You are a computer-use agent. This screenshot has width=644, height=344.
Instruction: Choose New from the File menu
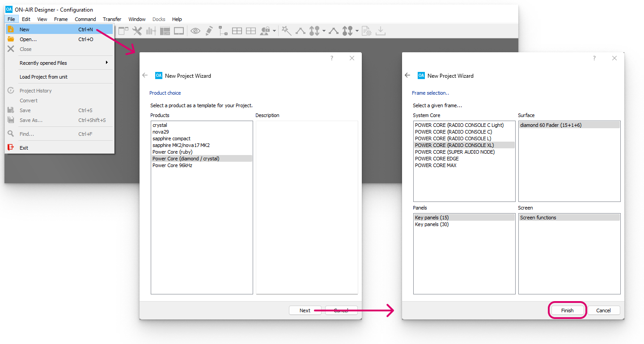tap(25, 29)
